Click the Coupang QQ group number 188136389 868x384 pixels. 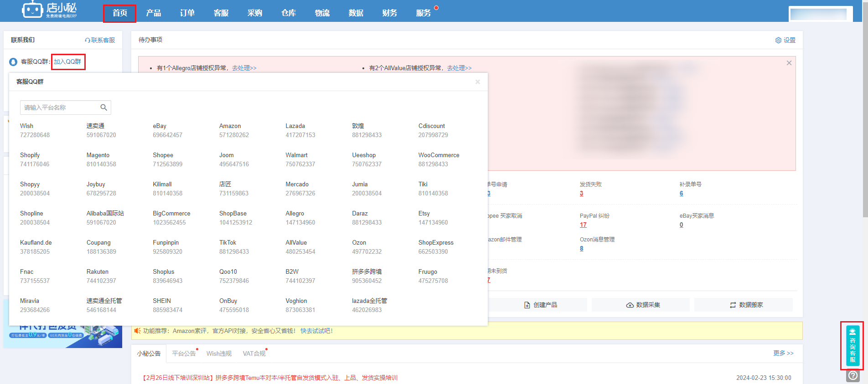(x=101, y=252)
